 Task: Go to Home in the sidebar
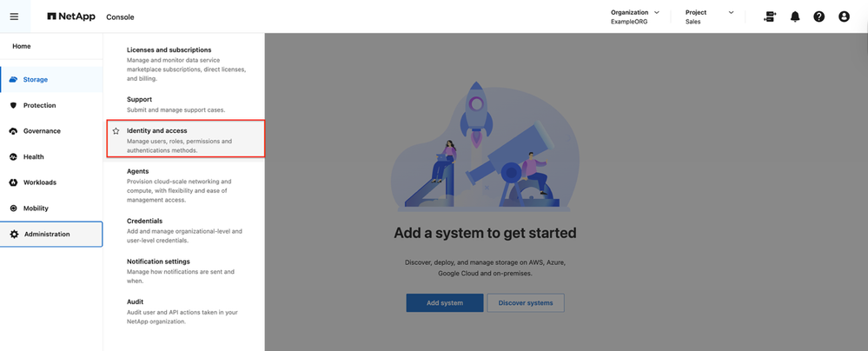[x=22, y=46]
